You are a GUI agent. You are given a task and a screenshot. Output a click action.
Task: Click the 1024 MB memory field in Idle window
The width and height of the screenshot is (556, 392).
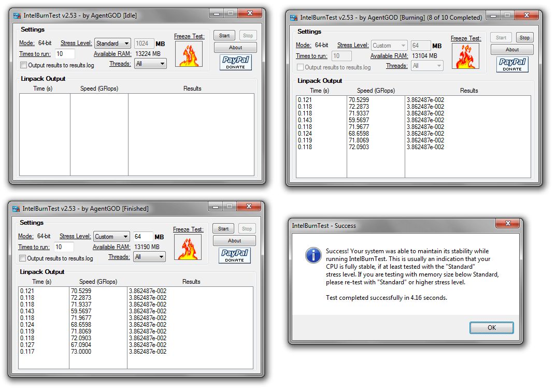[x=144, y=43]
